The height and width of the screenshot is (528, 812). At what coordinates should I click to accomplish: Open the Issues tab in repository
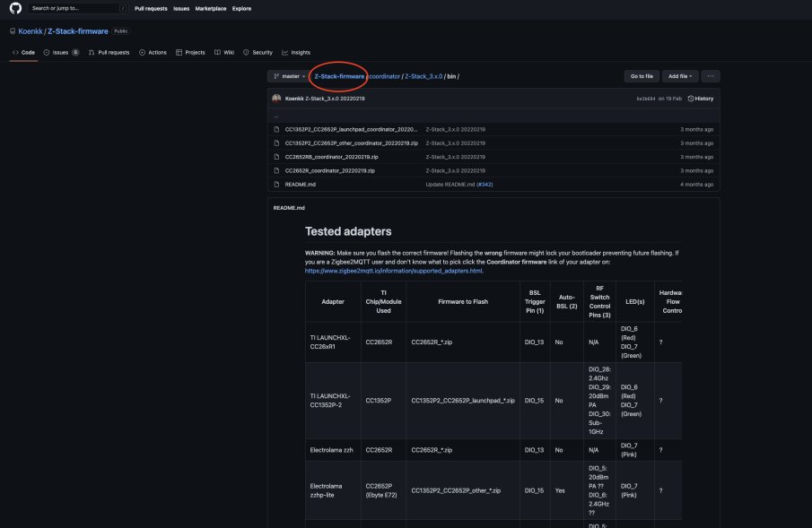coord(61,52)
